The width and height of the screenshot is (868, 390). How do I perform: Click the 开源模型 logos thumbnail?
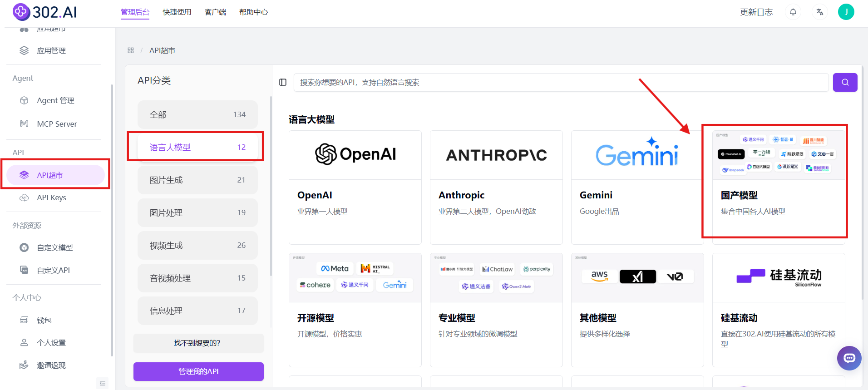pyautogui.click(x=355, y=277)
